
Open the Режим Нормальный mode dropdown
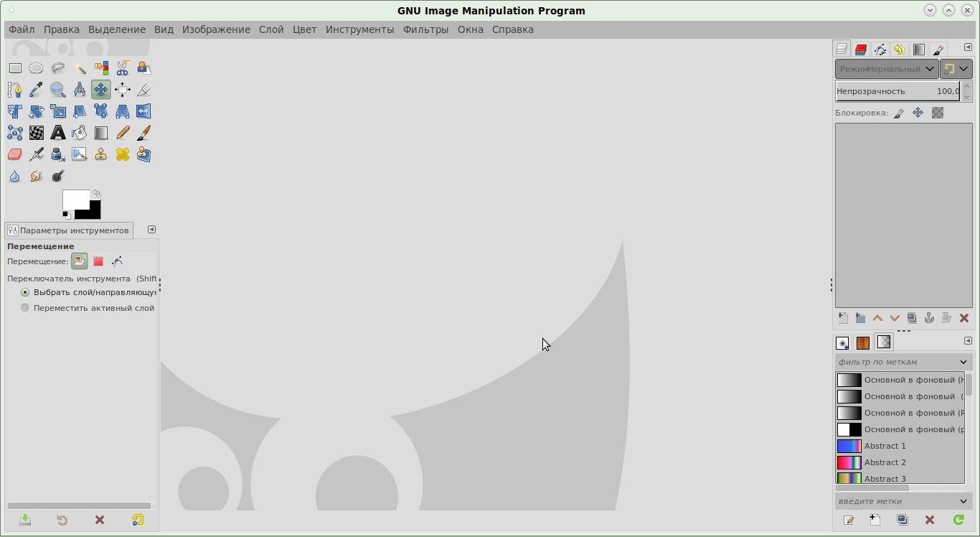887,69
